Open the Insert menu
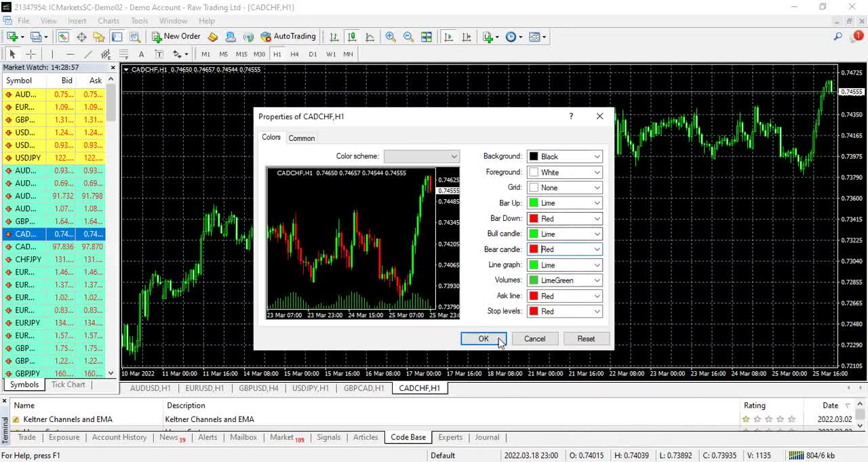The height and width of the screenshot is (462, 868). point(77,21)
